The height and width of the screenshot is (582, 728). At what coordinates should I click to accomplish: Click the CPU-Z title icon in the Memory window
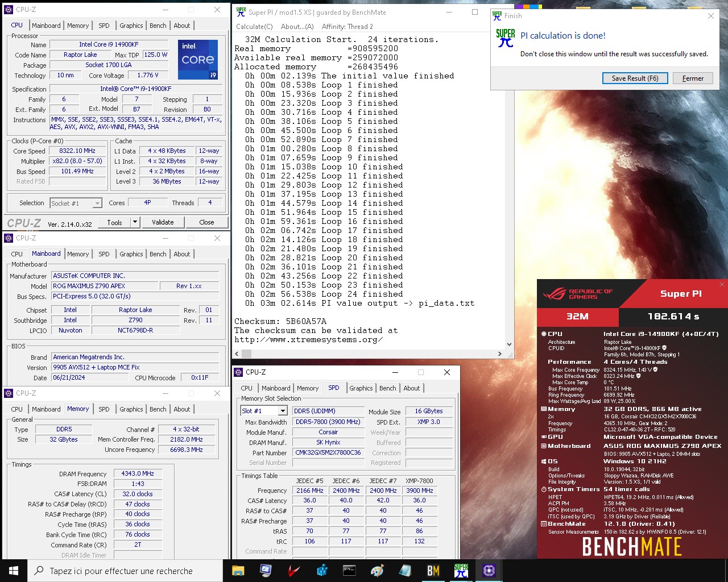pos(9,393)
